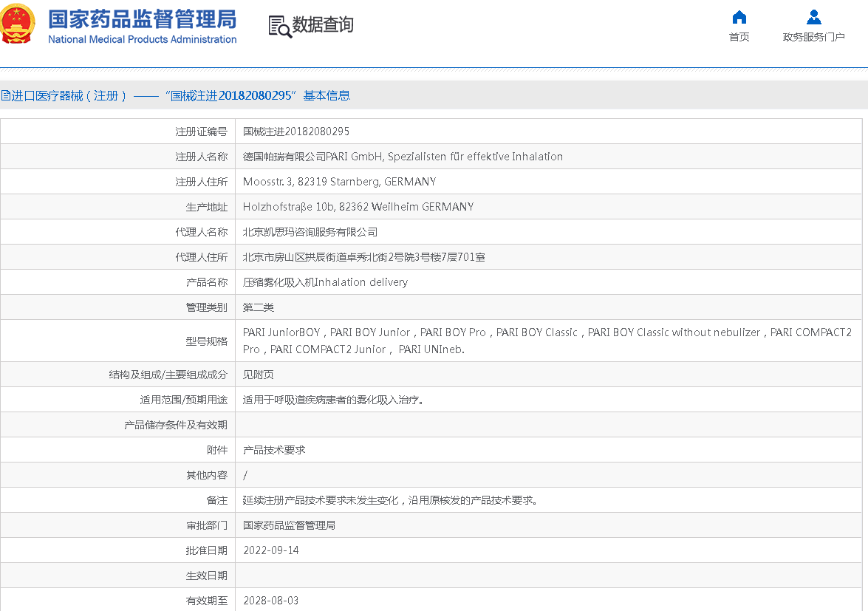Click the 生效日期 row label
This screenshot has height=611, width=868.
pyautogui.click(x=207, y=576)
